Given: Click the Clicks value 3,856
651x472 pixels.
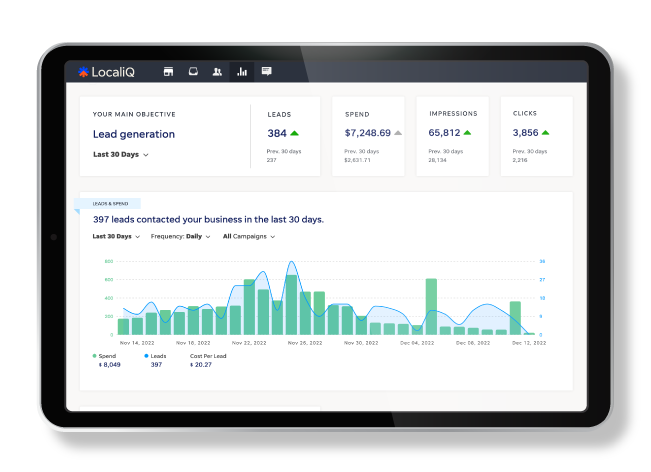Looking at the screenshot, I should [525, 132].
